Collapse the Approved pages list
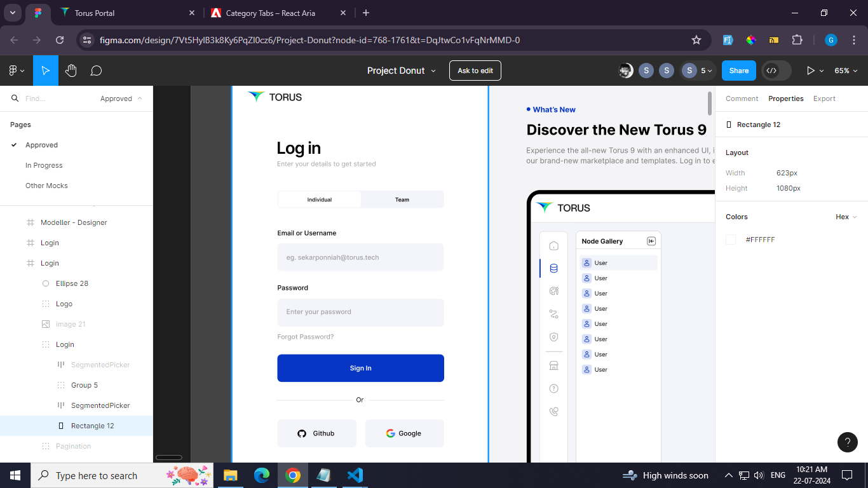This screenshot has width=868, height=488. (139, 98)
